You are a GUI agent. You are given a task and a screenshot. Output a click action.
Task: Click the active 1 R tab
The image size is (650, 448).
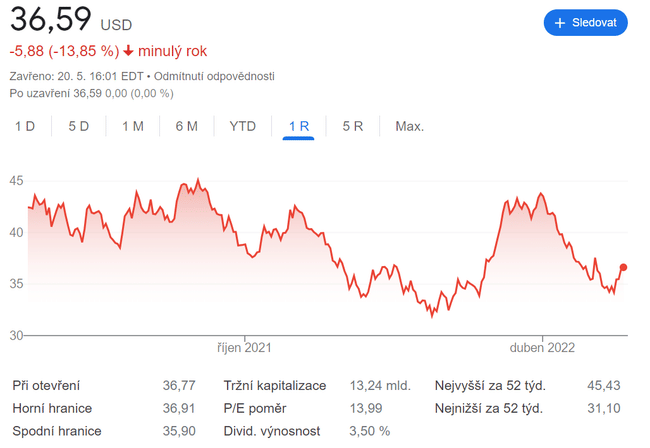coord(299,126)
